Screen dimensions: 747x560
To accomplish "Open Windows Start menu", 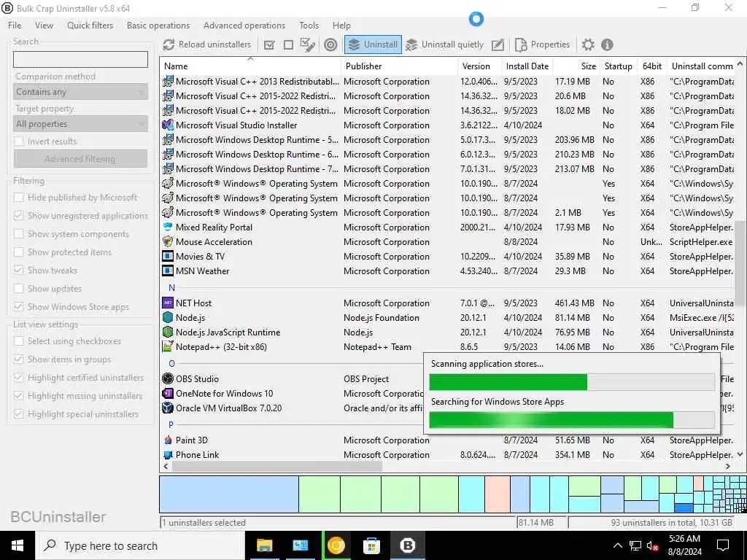I will point(18,545).
